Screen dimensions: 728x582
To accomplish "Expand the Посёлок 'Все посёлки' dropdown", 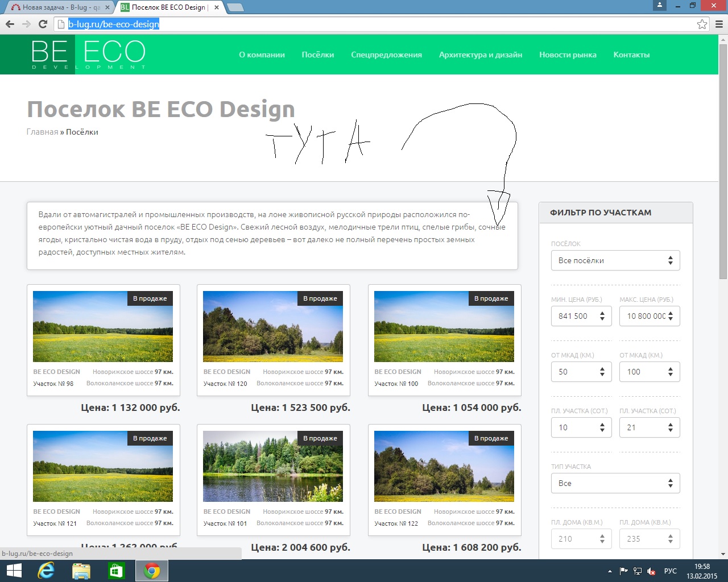I will pos(615,260).
